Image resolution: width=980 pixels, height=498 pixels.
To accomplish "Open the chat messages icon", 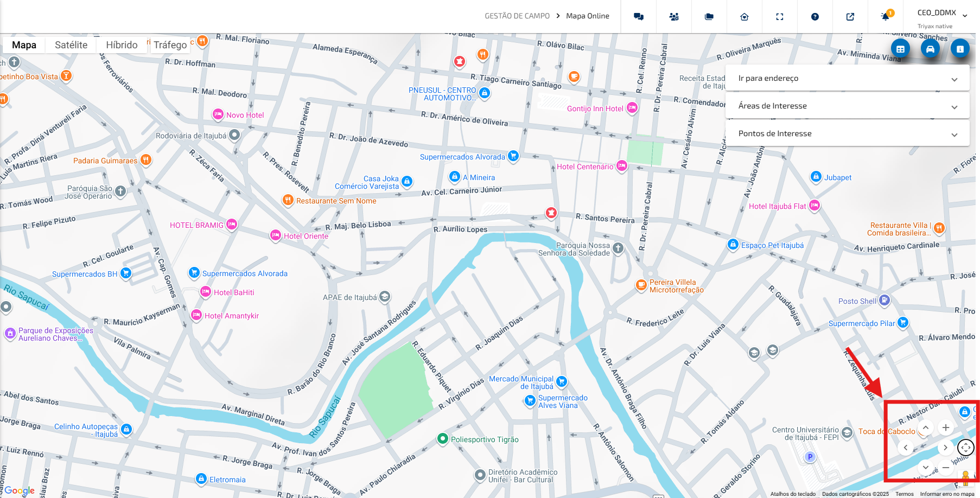I will (639, 17).
